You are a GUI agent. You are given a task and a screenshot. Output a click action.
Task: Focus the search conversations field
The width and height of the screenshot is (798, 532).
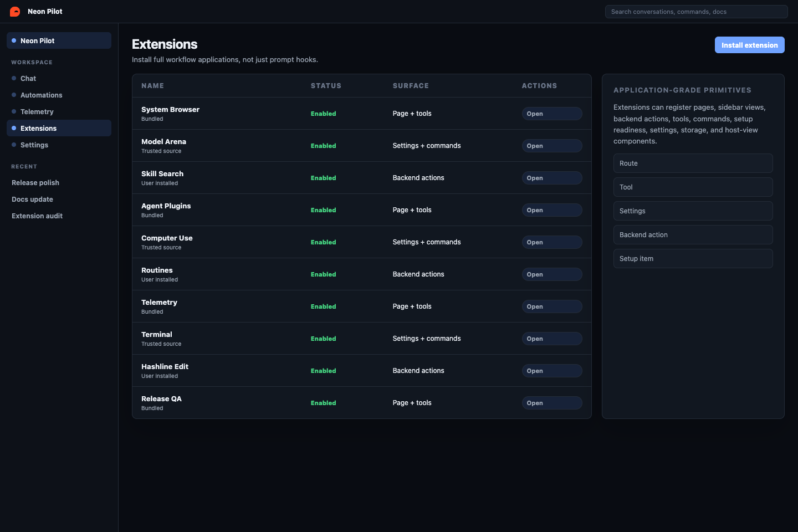(x=696, y=12)
